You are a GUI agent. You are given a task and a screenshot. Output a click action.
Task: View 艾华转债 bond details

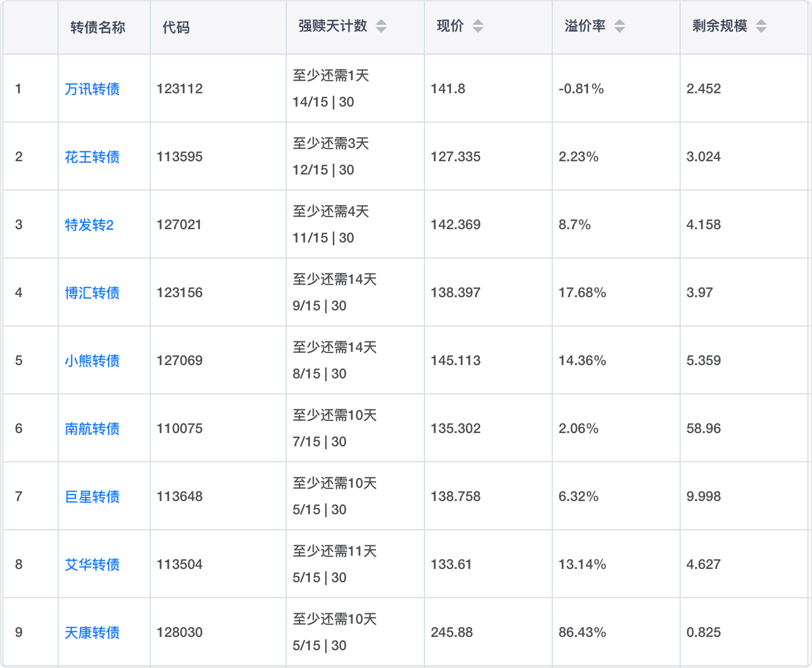point(92,564)
